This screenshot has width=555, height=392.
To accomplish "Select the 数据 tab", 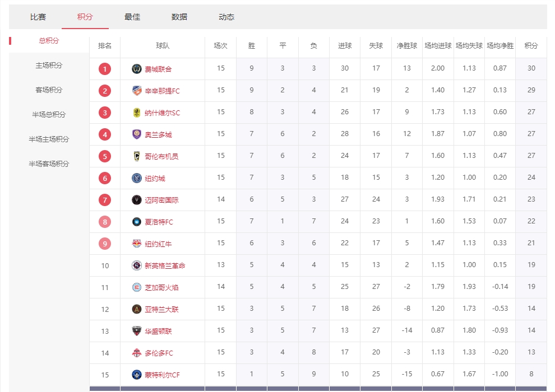I will tap(179, 17).
